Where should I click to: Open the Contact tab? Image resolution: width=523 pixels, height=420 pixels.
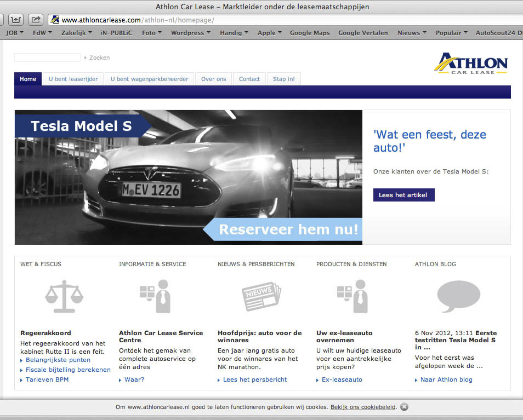(249, 79)
